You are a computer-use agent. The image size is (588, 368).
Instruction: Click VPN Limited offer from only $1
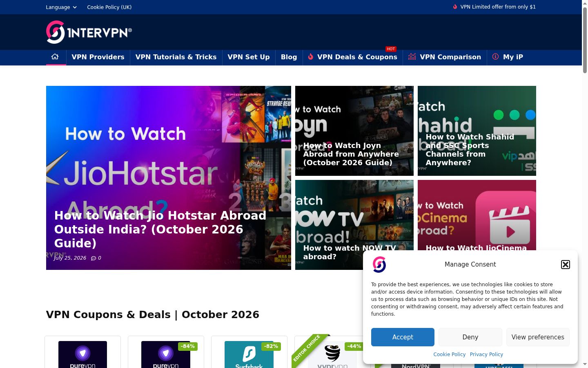[498, 7]
